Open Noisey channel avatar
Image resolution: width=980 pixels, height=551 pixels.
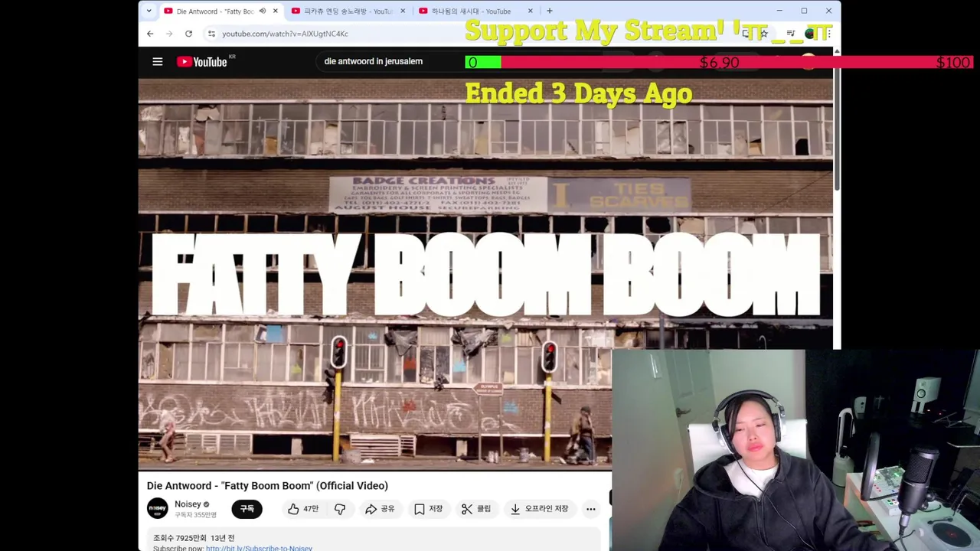point(158,509)
